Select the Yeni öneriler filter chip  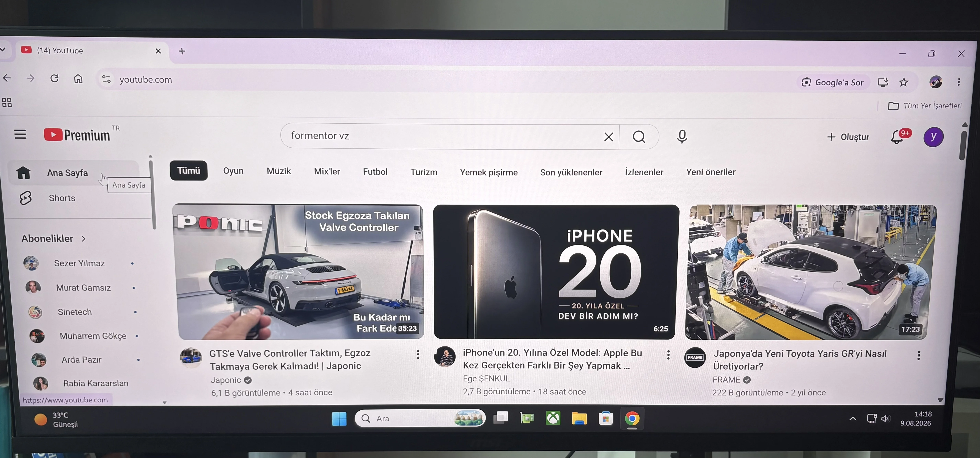pos(711,172)
